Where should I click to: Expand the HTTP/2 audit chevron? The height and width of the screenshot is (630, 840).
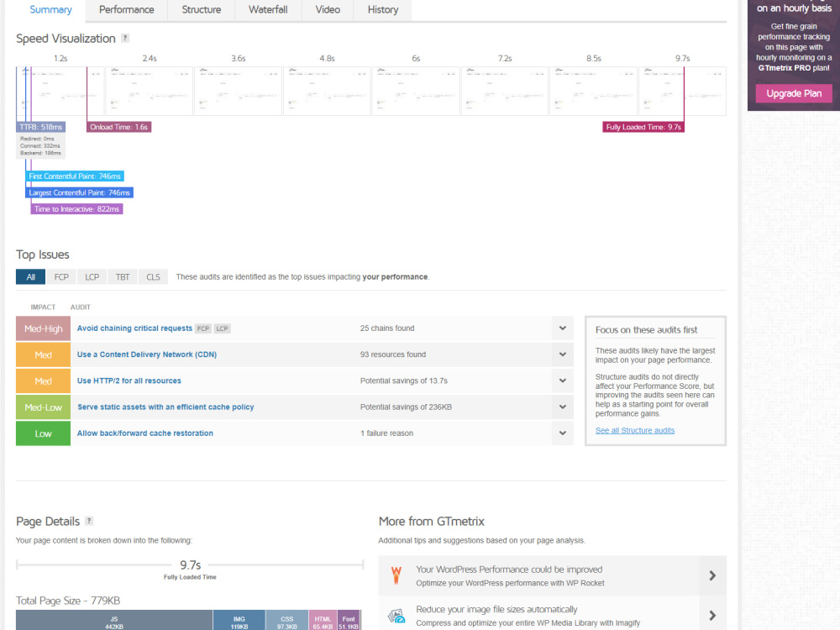[563, 381]
